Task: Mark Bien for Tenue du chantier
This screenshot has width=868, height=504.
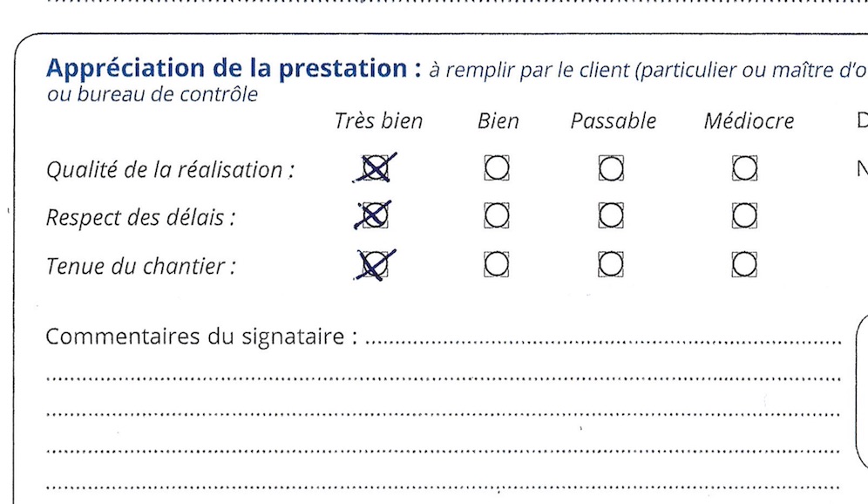Action: (497, 264)
